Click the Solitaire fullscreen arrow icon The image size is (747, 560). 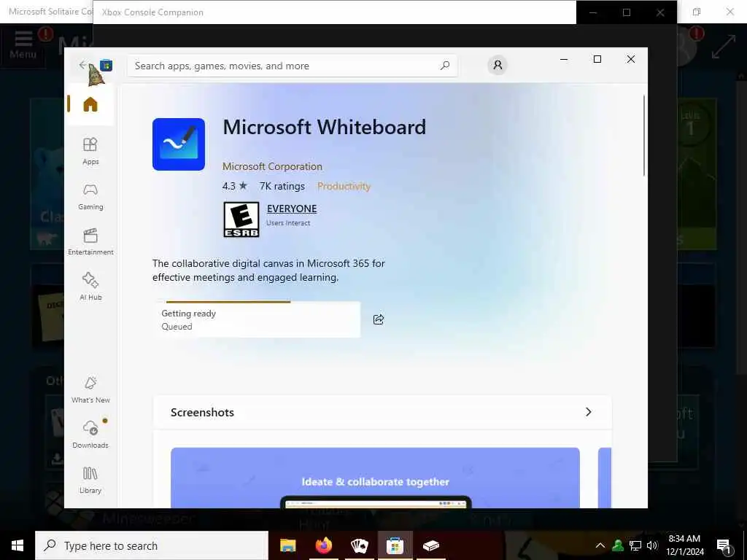[724, 47]
